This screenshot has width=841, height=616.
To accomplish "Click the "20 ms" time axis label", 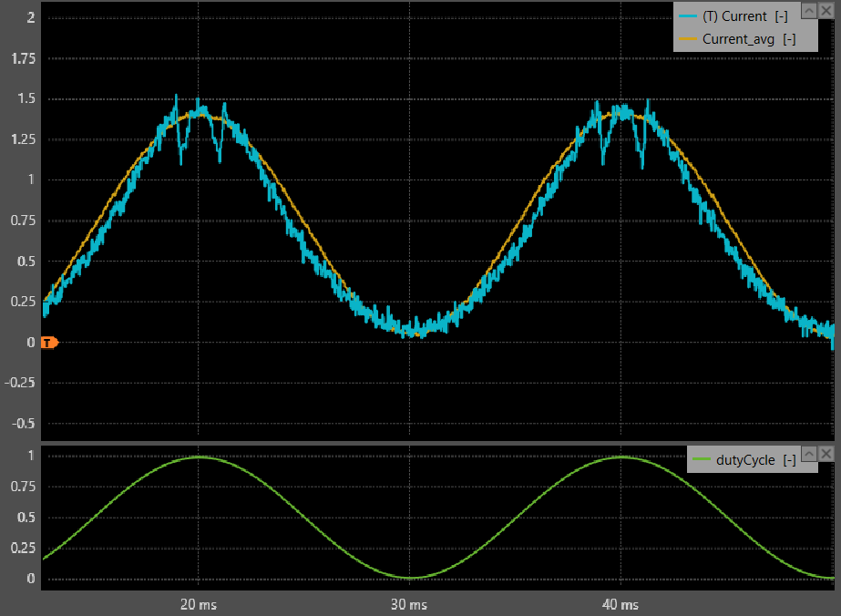I will (199, 604).
